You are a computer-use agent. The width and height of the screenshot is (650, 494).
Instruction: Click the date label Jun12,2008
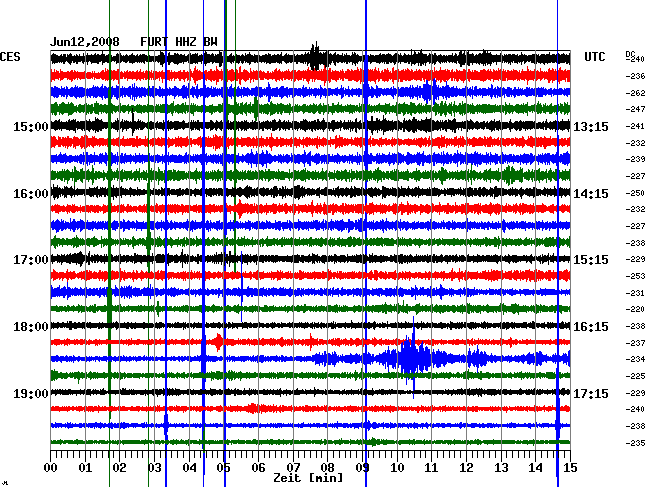click(85, 42)
